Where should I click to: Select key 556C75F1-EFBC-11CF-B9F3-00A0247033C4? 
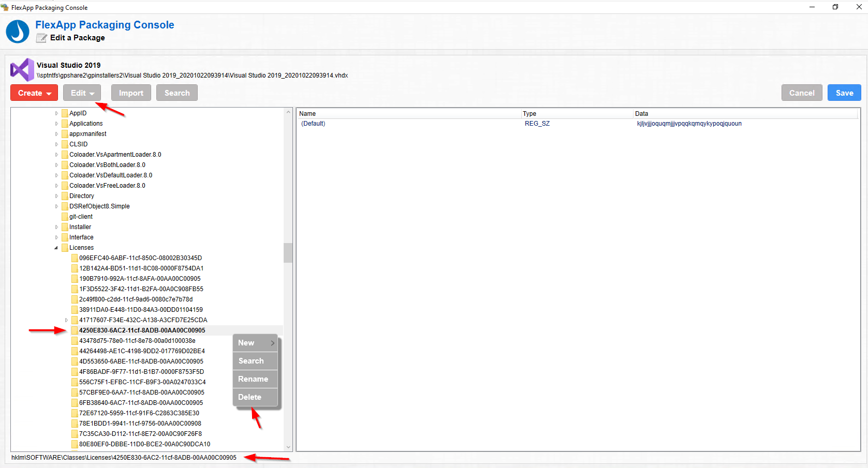click(142, 382)
